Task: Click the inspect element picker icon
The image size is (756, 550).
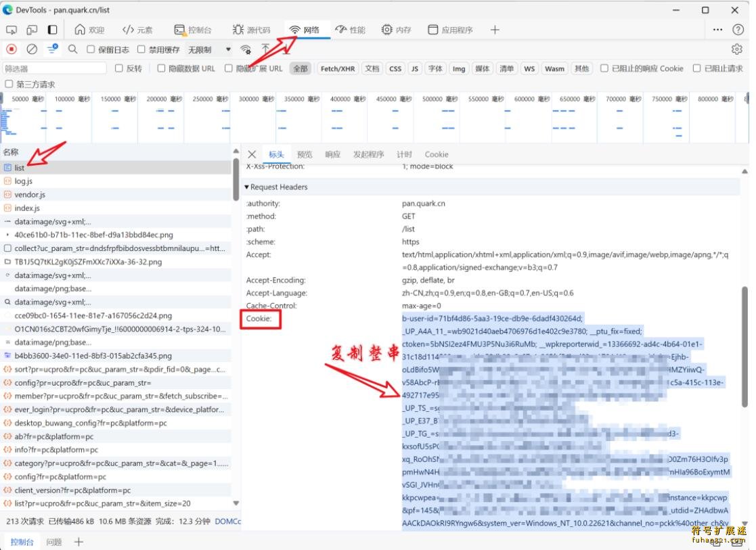Action: pyautogui.click(x=11, y=30)
